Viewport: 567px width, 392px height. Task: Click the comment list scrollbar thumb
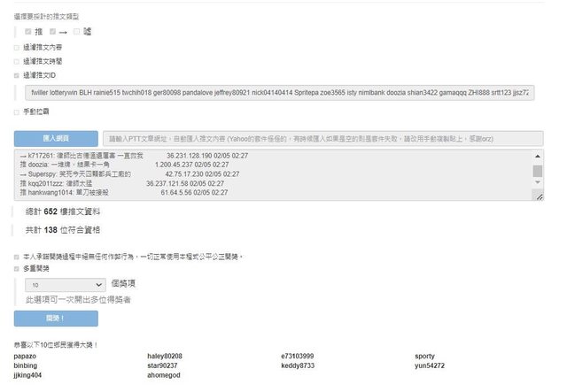(538, 171)
